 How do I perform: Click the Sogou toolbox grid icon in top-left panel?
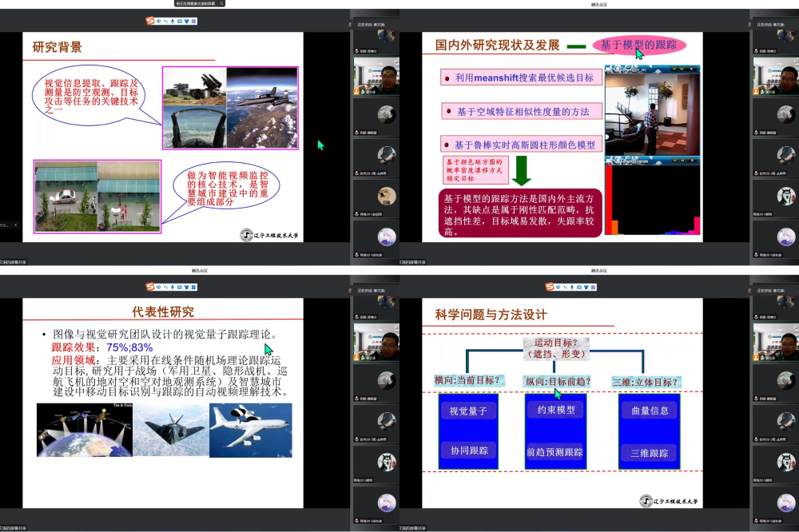[194, 21]
